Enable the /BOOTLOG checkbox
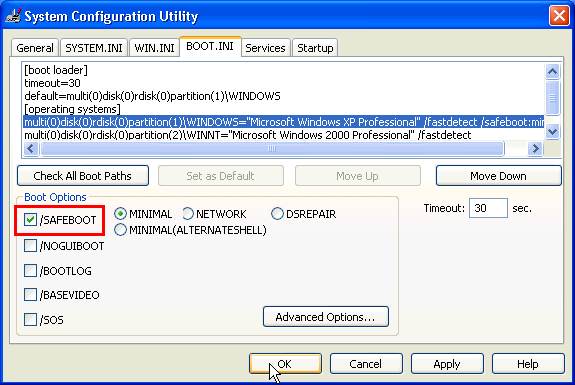Image resolution: width=575 pixels, height=385 pixels. coord(30,271)
